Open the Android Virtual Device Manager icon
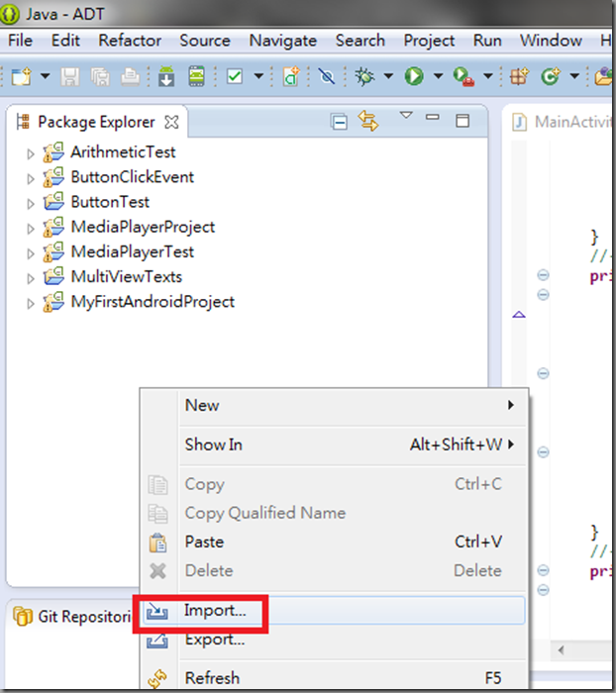The image size is (616, 693). click(x=197, y=76)
